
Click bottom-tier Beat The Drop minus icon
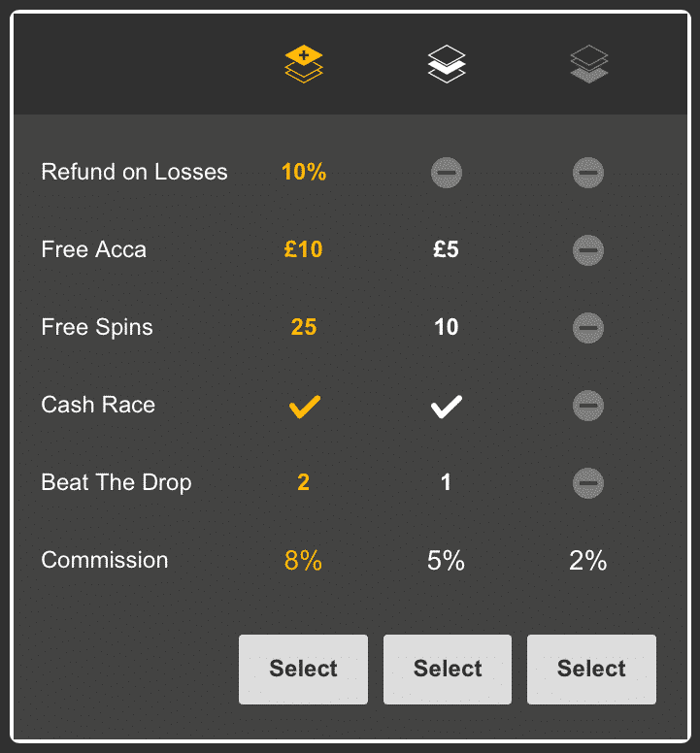[588, 483]
